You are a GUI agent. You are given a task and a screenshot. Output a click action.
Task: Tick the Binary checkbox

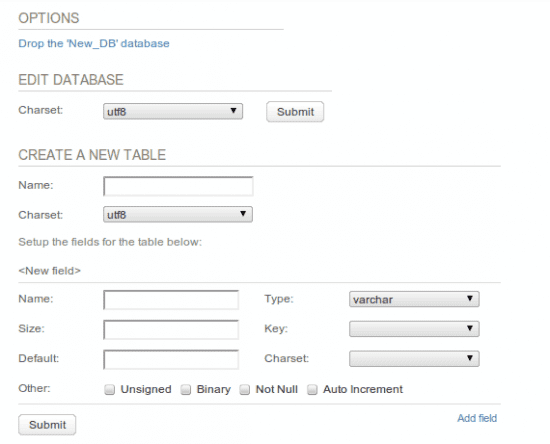click(186, 390)
